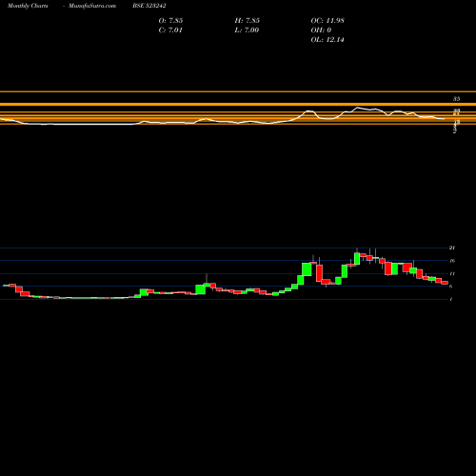The image size is (476, 476).
Task: Click the price axis label 21
Action: coord(452,248)
